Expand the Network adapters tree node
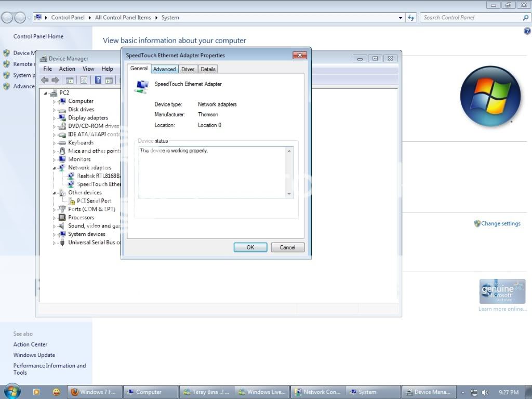The image size is (532, 399). point(55,167)
